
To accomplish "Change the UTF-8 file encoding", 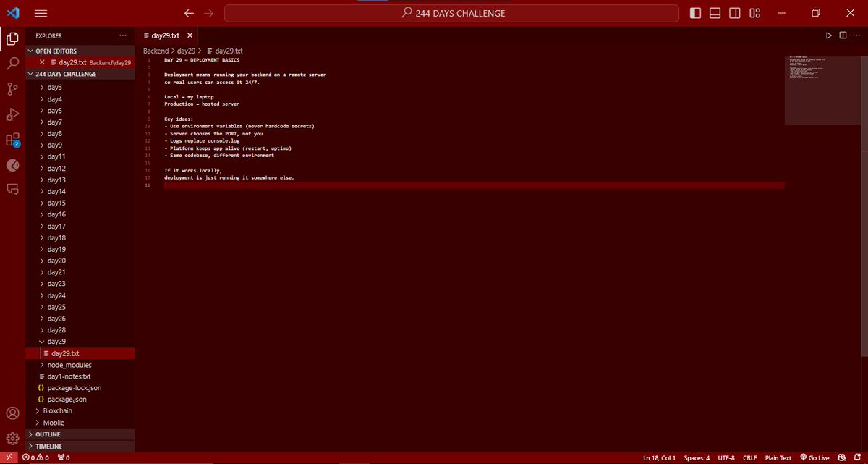I will 726,457.
